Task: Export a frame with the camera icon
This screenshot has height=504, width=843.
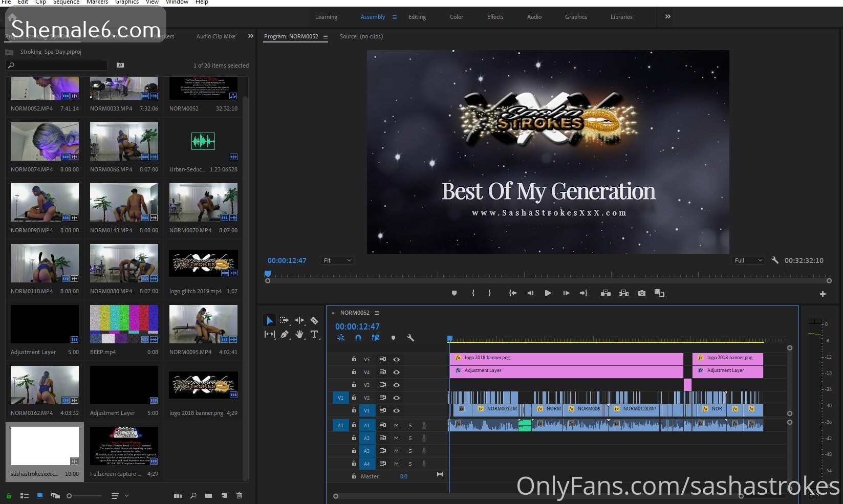Action: pos(641,293)
